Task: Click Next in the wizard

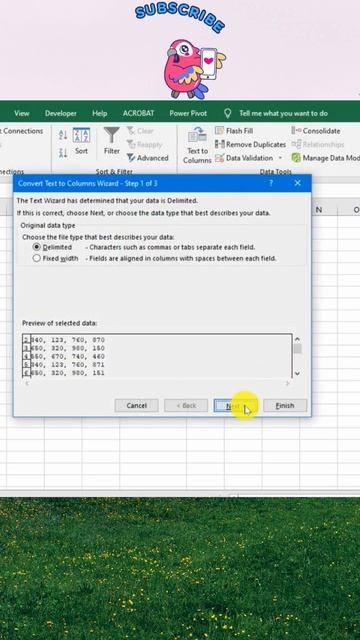Action: [x=236, y=406]
